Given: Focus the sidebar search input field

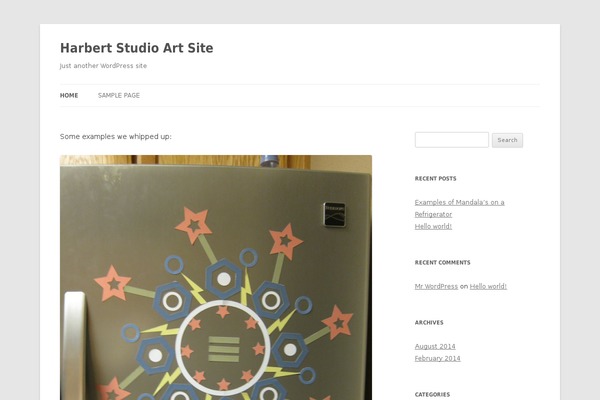Looking at the screenshot, I should 452,140.
